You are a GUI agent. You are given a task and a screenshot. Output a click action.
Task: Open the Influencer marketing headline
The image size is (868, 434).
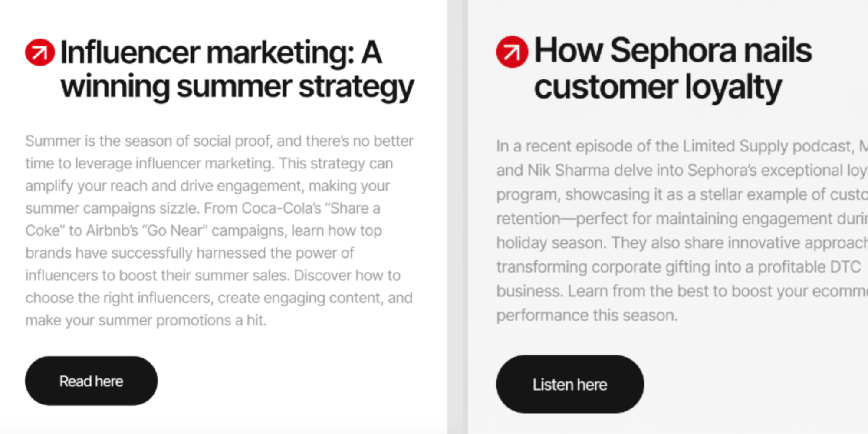click(237, 69)
